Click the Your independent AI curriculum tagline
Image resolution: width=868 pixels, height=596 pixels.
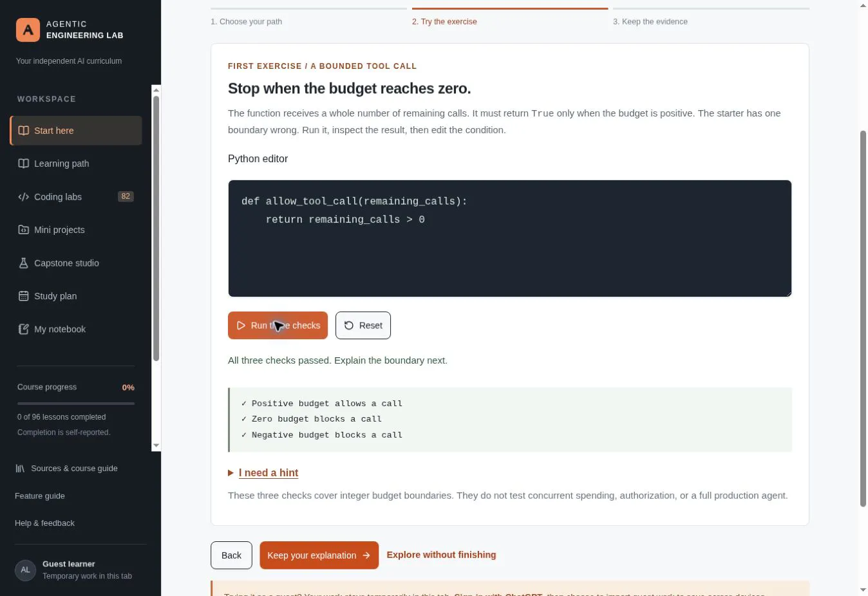pos(69,61)
